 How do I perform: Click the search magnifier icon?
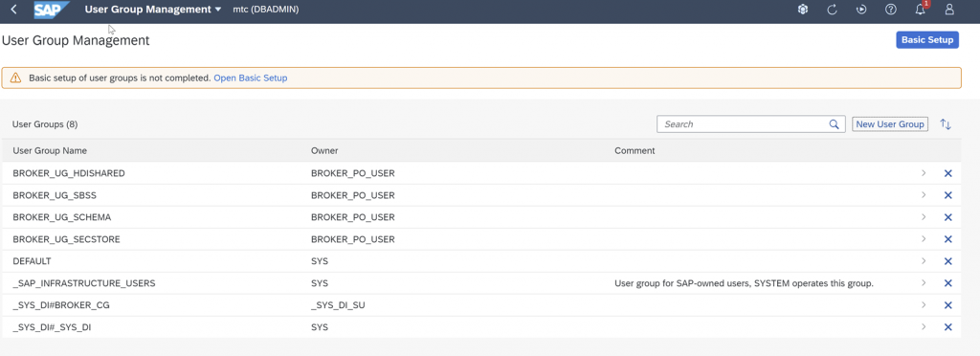(834, 124)
